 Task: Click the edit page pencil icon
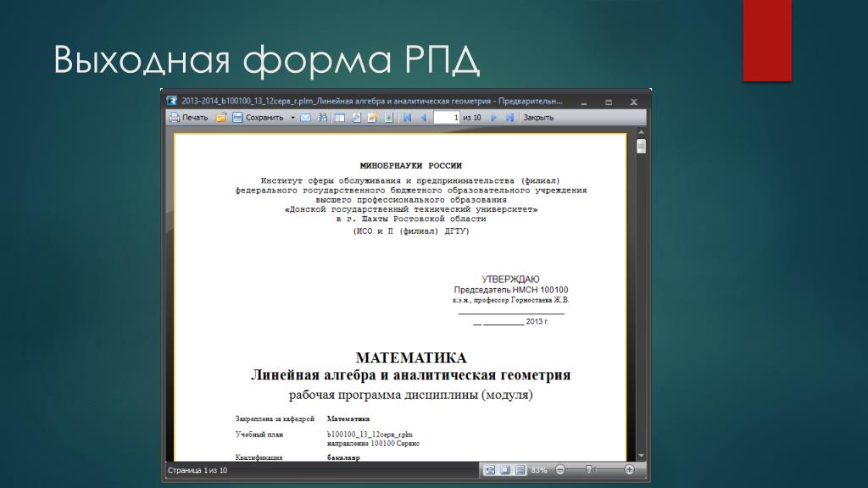coord(373,117)
